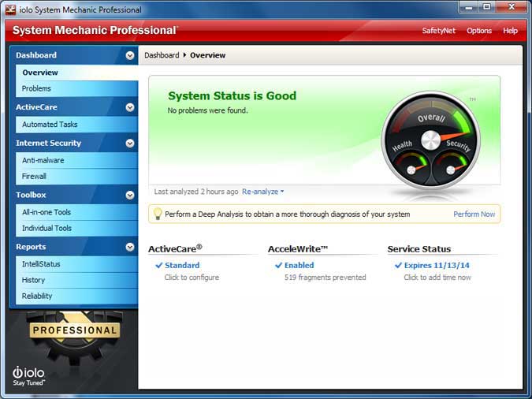The image size is (532, 399).
Task: Click the Expires 11/13/14 link
Action: point(437,265)
